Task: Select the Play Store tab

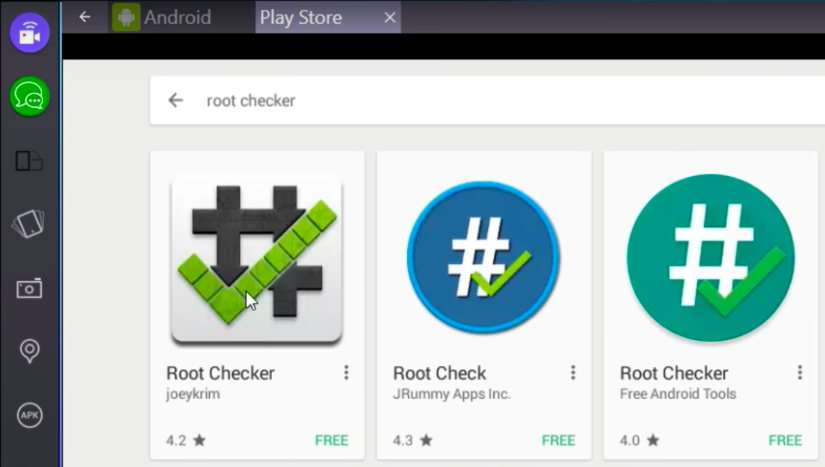Action: point(328,17)
